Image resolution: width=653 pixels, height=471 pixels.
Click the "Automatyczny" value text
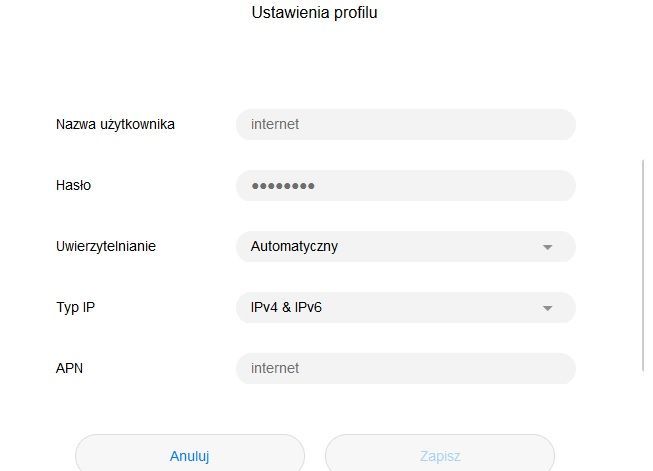point(294,246)
